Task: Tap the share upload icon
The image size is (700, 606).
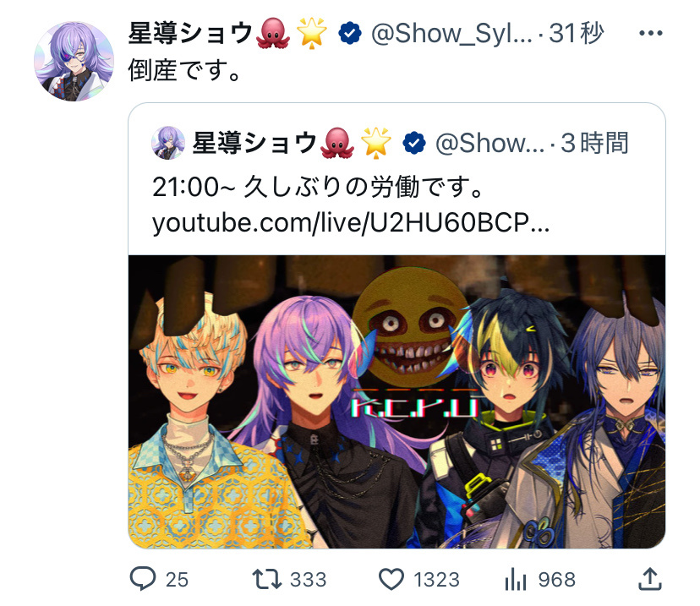Action: [650, 579]
